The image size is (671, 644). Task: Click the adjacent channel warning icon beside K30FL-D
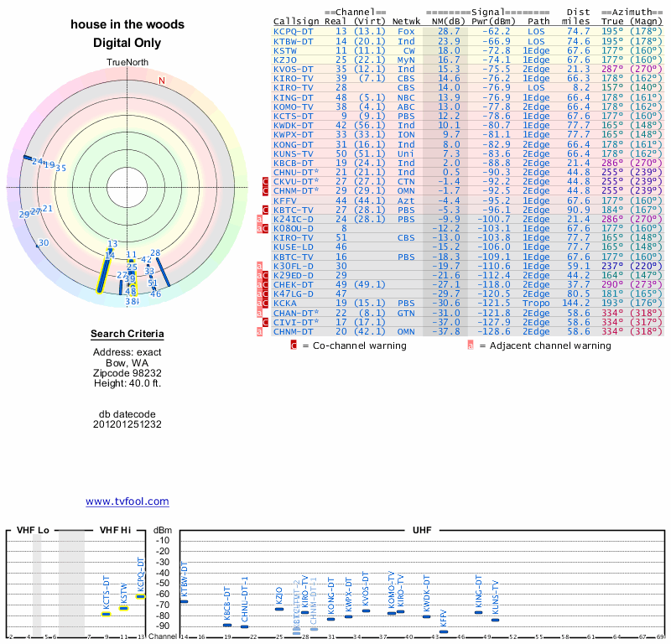pyautogui.click(x=260, y=265)
